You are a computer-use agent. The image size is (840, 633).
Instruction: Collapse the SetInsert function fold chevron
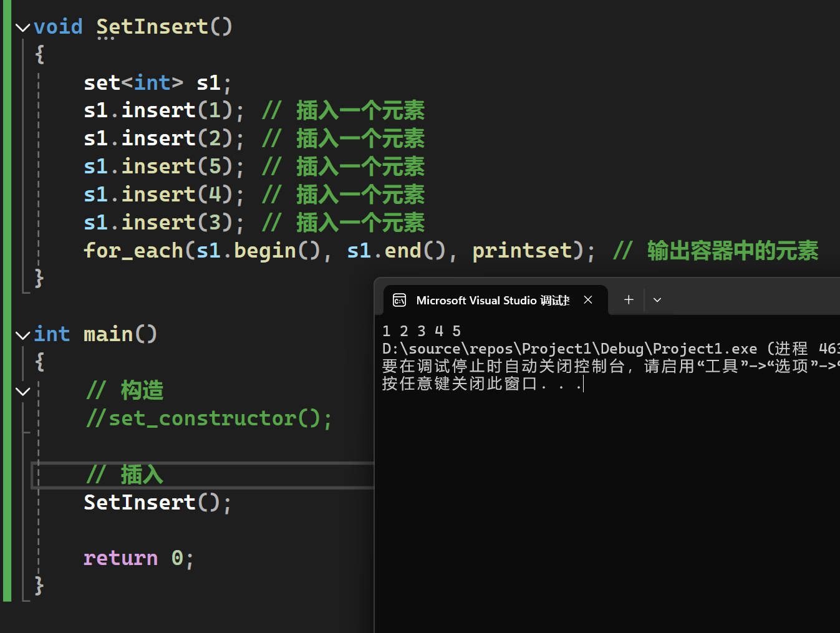coord(23,27)
